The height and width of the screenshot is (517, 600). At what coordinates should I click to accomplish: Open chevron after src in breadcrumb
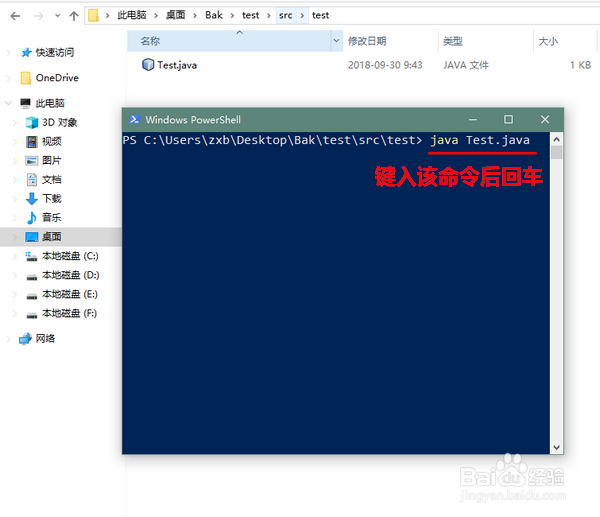[302, 16]
